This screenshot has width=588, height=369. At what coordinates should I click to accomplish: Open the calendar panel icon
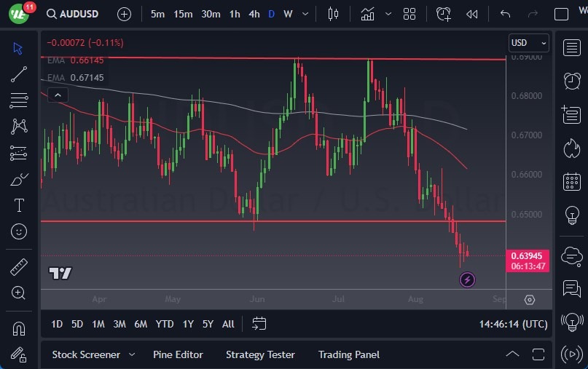click(x=572, y=181)
